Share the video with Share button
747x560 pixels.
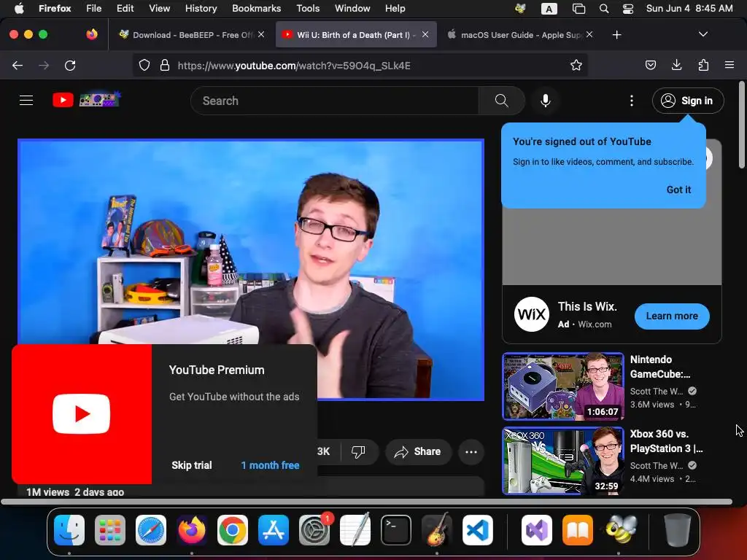point(418,452)
